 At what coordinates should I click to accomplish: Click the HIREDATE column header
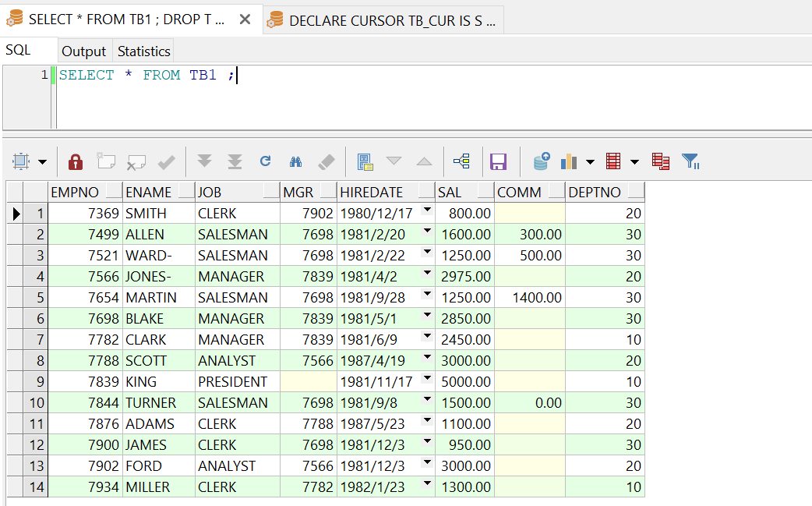pyautogui.click(x=387, y=192)
